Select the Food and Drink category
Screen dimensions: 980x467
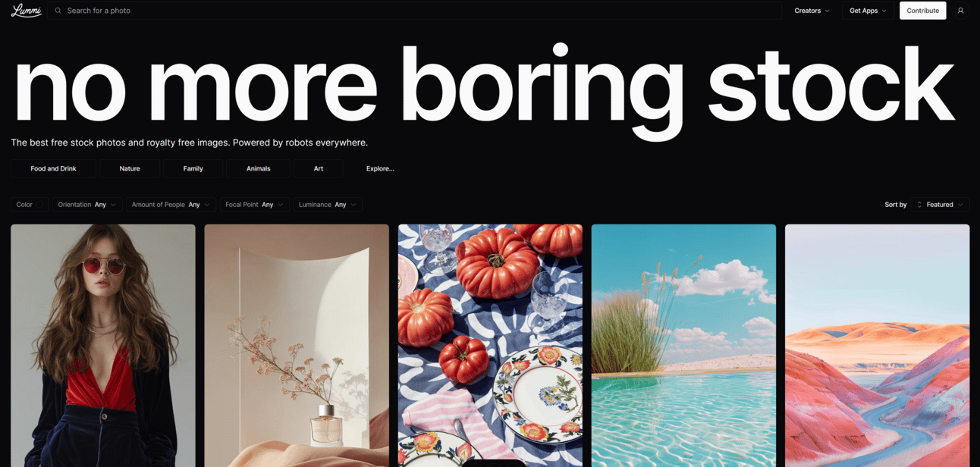pyautogui.click(x=53, y=168)
